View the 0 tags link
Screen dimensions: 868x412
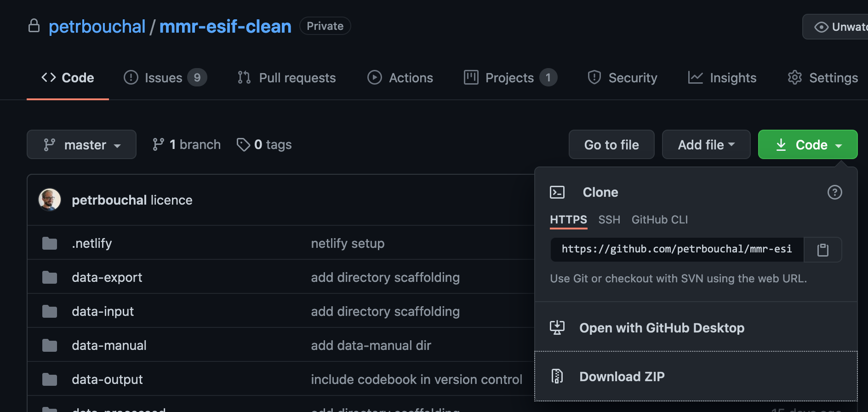pos(264,145)
